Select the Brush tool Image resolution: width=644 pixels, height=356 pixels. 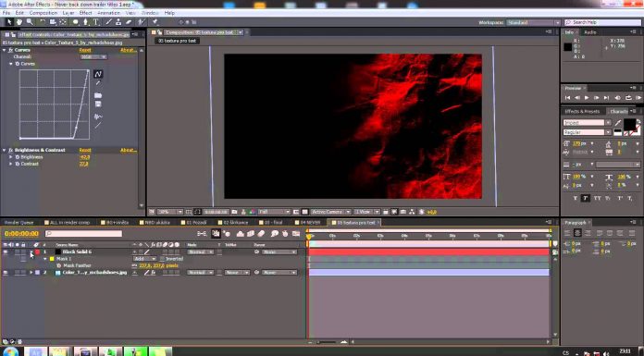(109, 22)
